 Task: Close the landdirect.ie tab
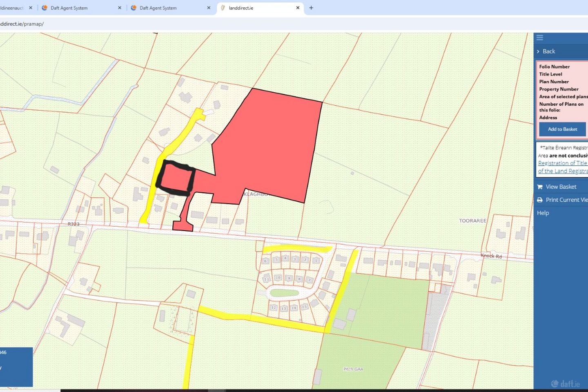(298, 8)
